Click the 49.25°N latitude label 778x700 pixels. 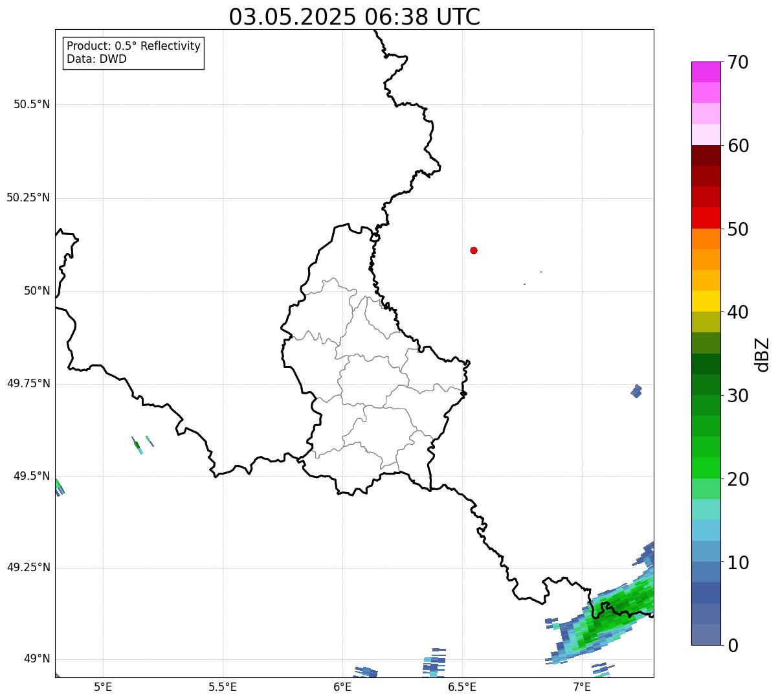point(28,568)
